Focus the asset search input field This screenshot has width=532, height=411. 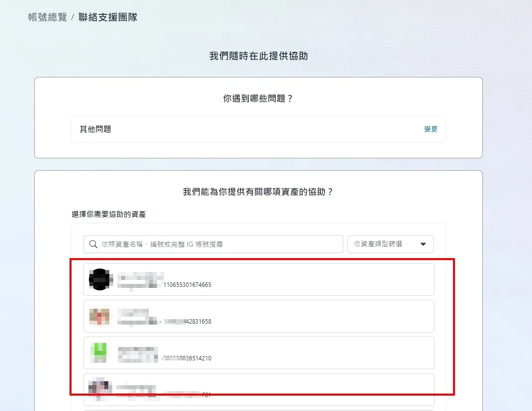[x=213, y=244]
